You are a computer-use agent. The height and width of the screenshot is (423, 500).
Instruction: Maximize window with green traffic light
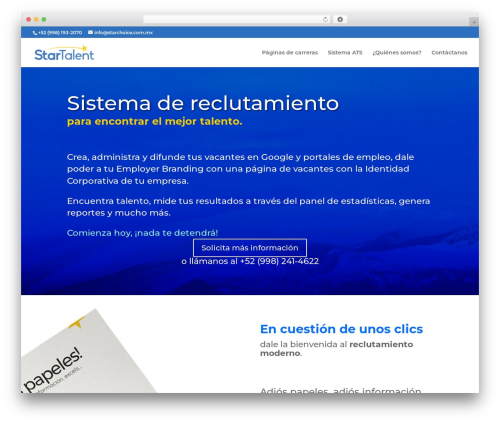[44, 20]
